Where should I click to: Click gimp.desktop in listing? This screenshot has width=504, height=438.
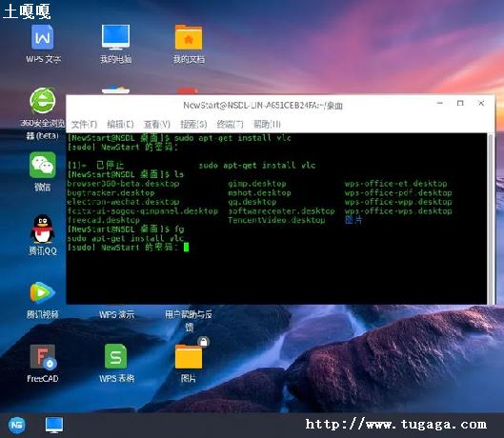coord(257,184)
